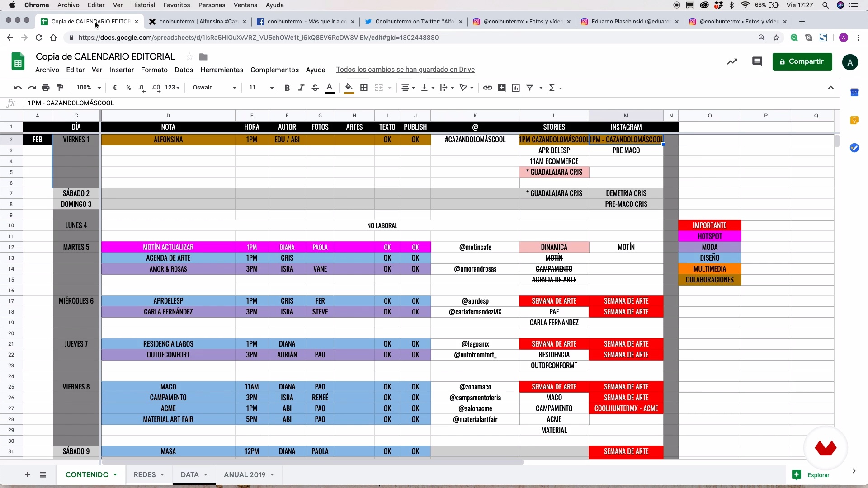Star the document title

(x=189, y=56)
